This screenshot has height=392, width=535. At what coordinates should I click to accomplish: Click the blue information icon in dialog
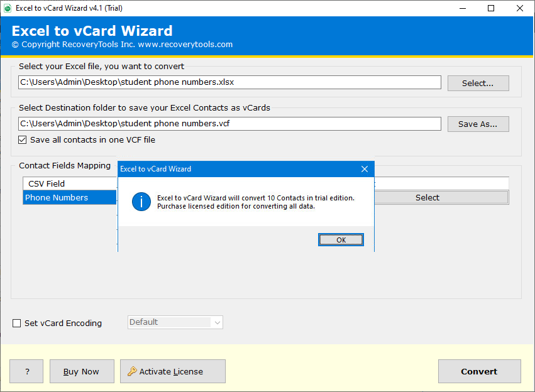tap(141, 202)
